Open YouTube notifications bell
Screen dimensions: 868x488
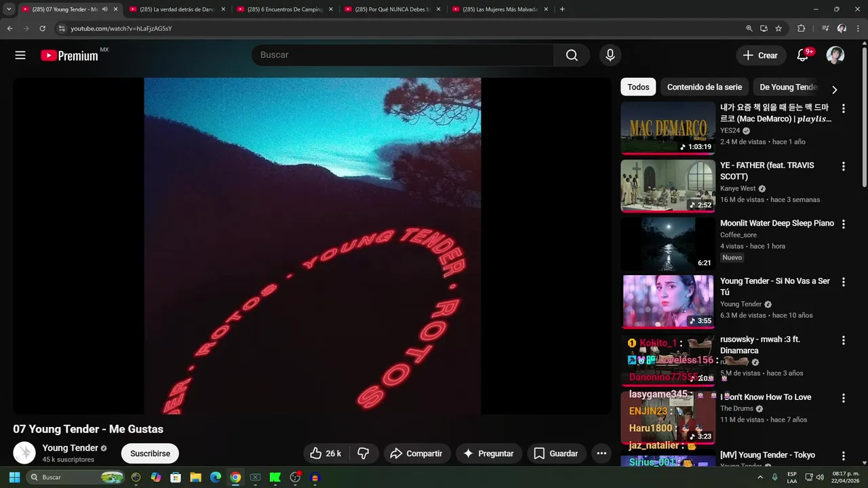tap(803, 56)
